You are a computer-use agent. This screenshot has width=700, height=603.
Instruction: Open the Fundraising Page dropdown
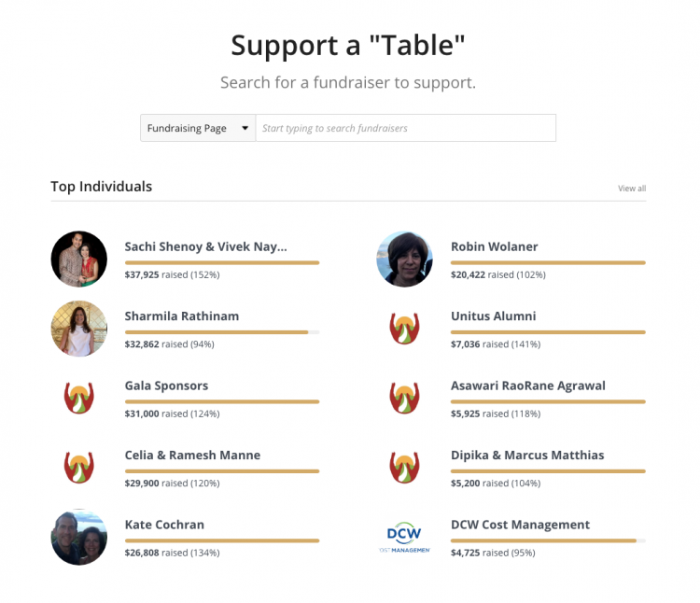click(198, 128)
